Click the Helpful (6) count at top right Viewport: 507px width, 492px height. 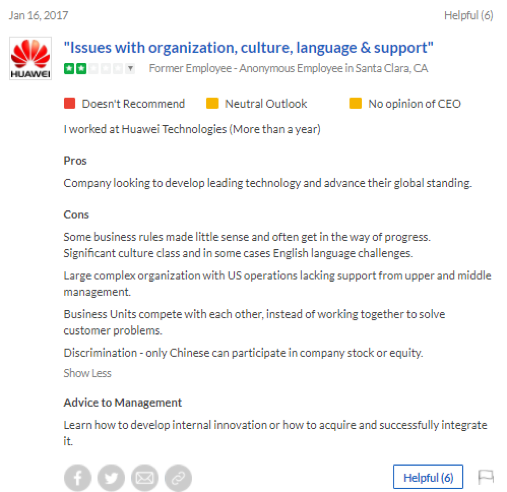pos(469,15)
